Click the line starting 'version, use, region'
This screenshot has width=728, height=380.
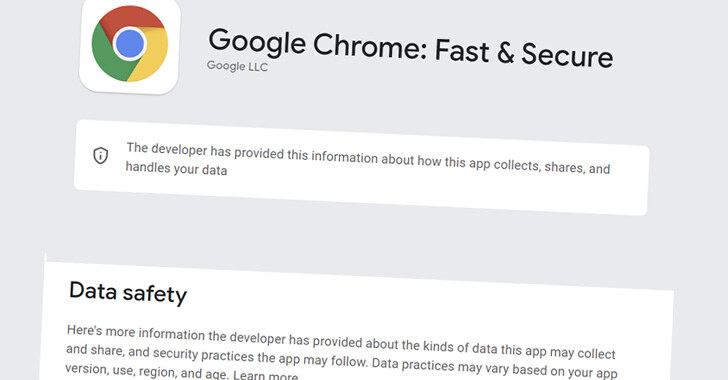point(341,372)
